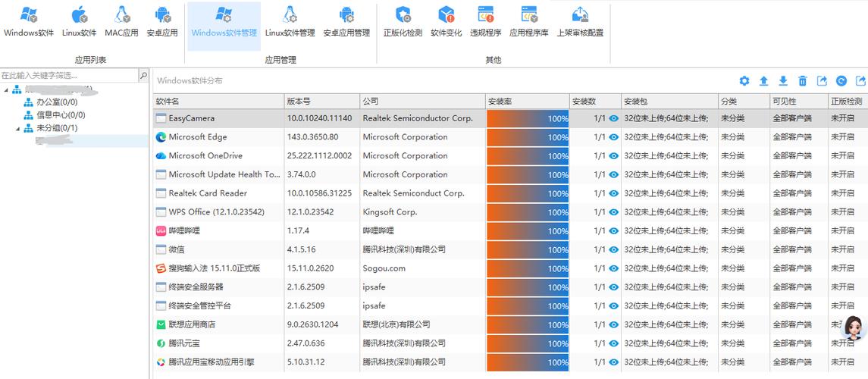Screen dimensions: 868x379
Task: Click the 搜狗输入法 orange app icon
Action: 161,268
